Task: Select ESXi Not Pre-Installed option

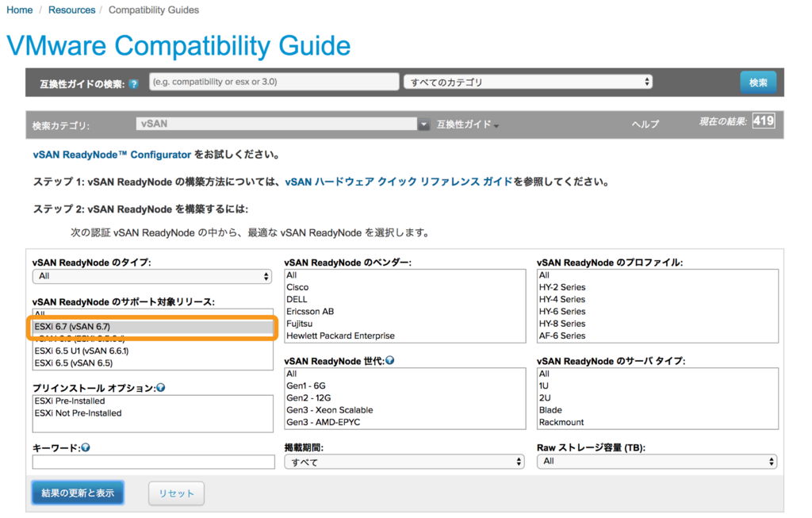Action: point(153,413)
